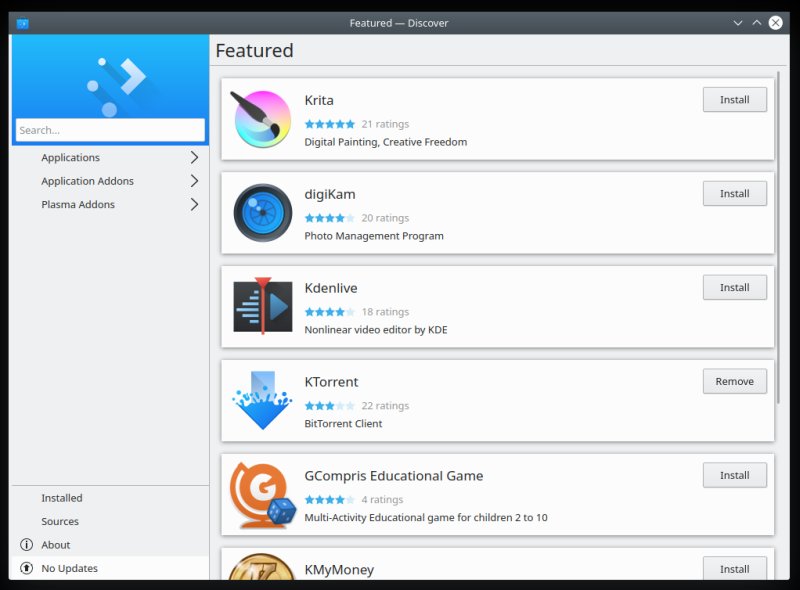The image size is (800, 590).
Task: Install Krita
Action: (735, 100)
